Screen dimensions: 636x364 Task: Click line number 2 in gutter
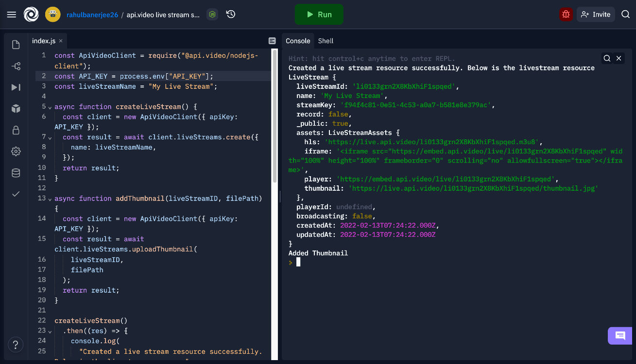coord(44,76)
